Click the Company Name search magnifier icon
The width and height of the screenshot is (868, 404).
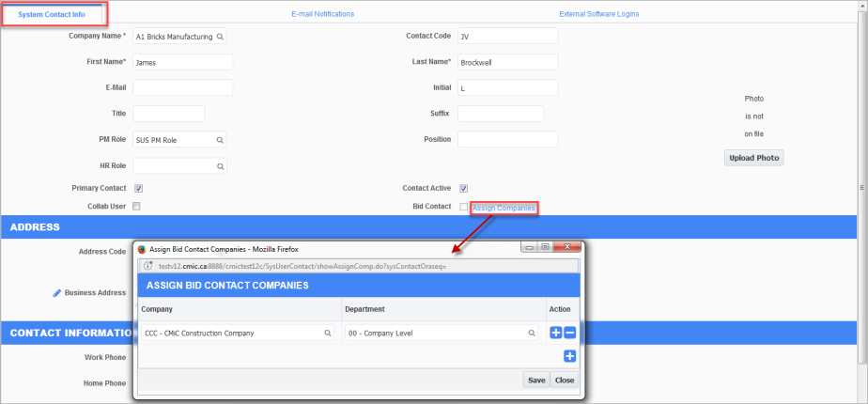pyautogui.click(x=220, y=37)
